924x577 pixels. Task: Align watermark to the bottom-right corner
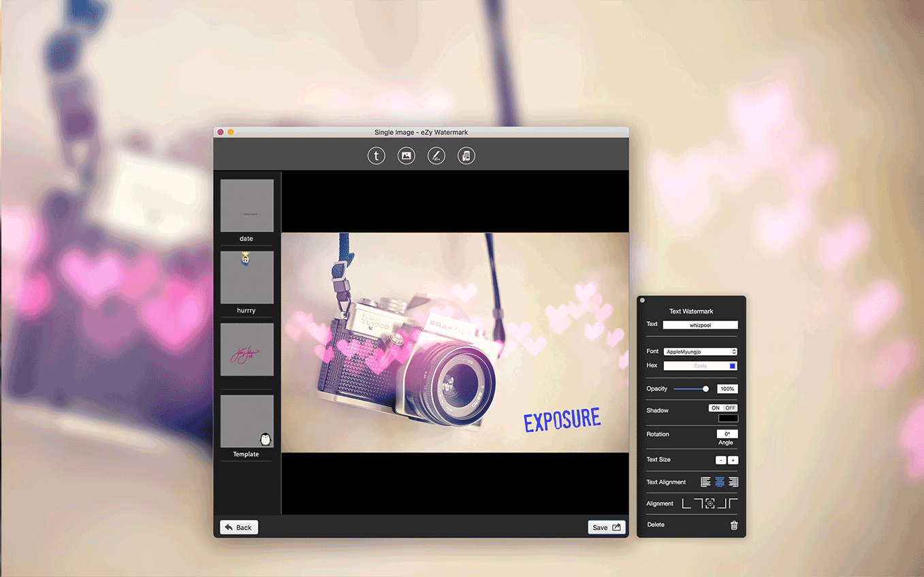(722, 504)
